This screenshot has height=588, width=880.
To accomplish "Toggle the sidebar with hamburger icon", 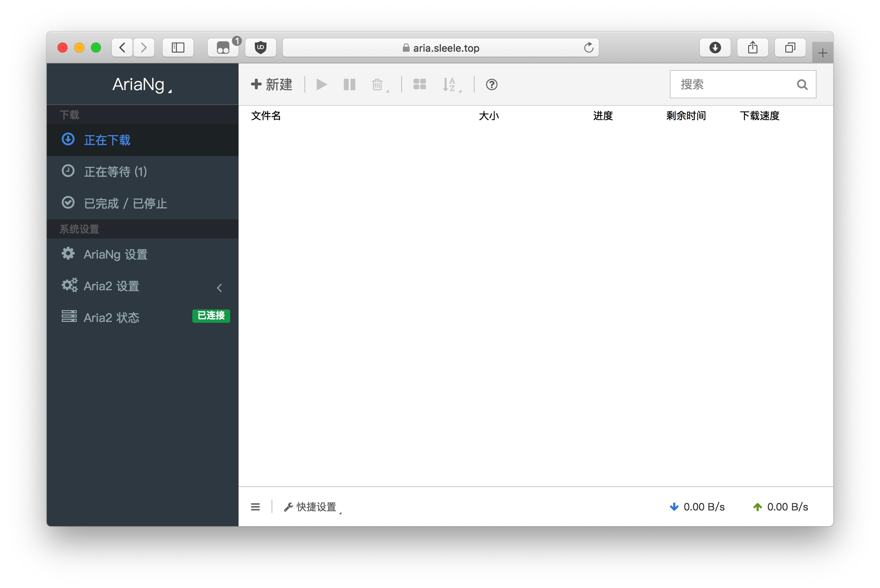I will click(x=255, y=507).
